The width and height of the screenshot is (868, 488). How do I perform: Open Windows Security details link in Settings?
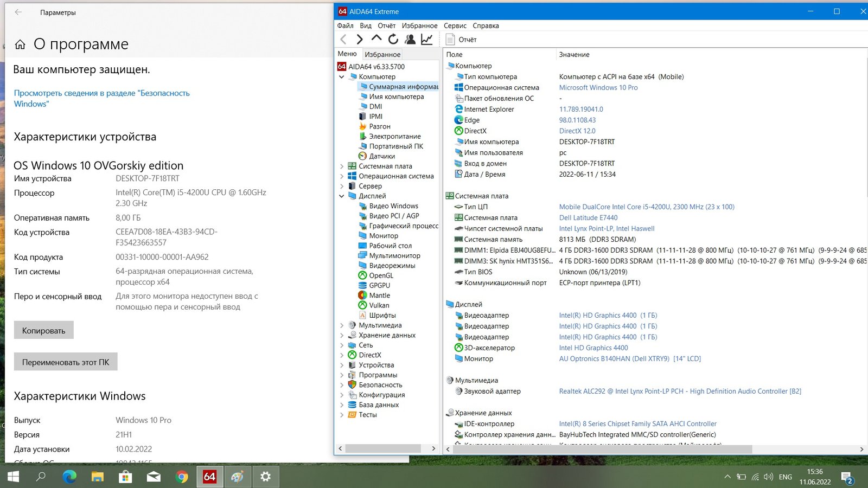[x=102, y=98]
